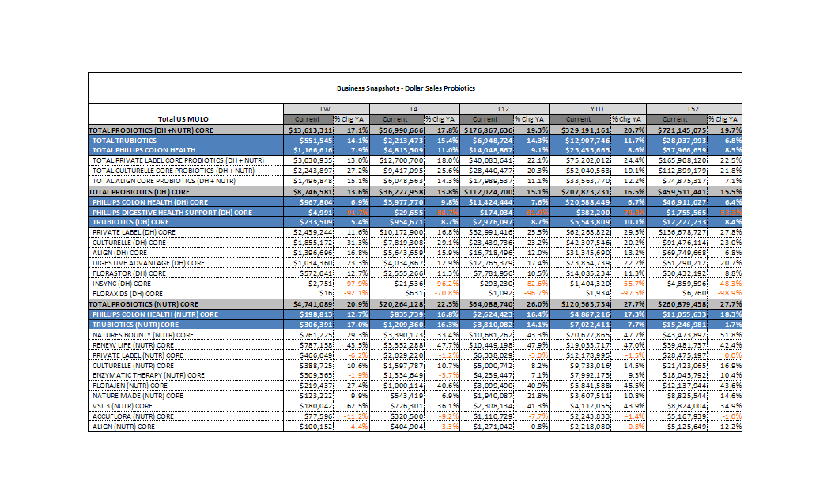Click the LW period column header
Viewport: 831px width, 504px height.
click(324, 108)
